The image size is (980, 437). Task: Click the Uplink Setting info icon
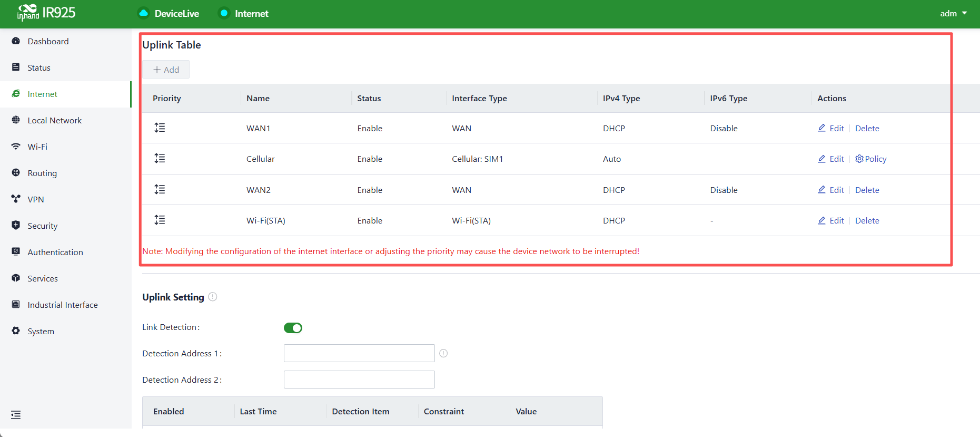(213, 297)
